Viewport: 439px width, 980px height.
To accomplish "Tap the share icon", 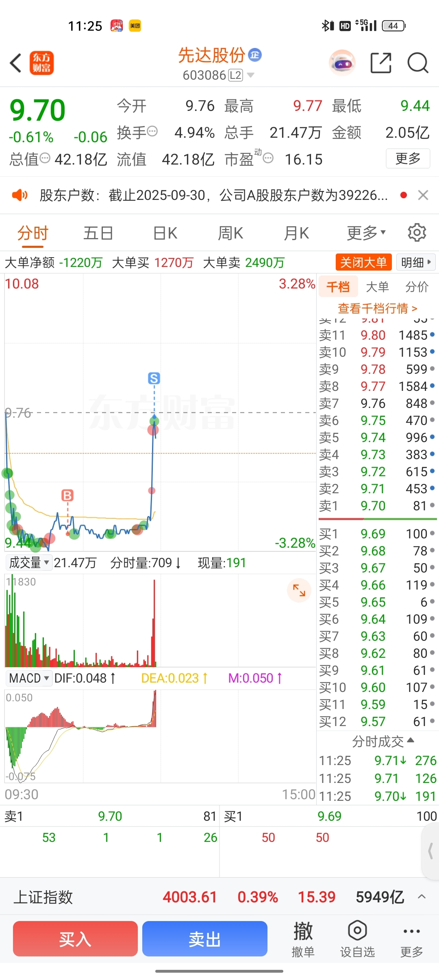I will pos(381,63).
